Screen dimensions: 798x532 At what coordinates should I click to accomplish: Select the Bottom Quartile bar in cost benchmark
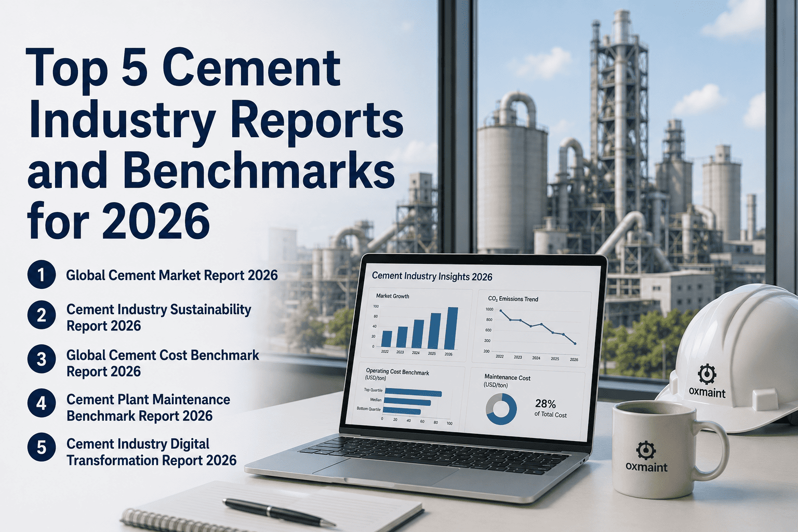402,411
